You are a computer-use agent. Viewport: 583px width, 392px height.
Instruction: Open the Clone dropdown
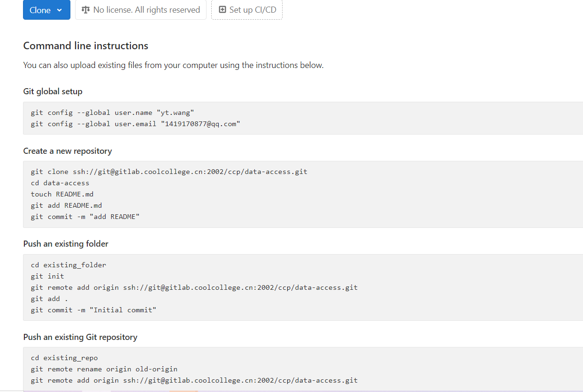click(46, 10)
